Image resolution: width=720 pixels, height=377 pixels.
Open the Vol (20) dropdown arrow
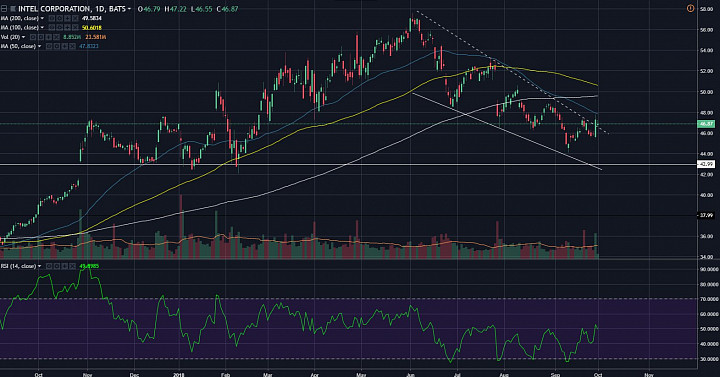tap(23, 37)
